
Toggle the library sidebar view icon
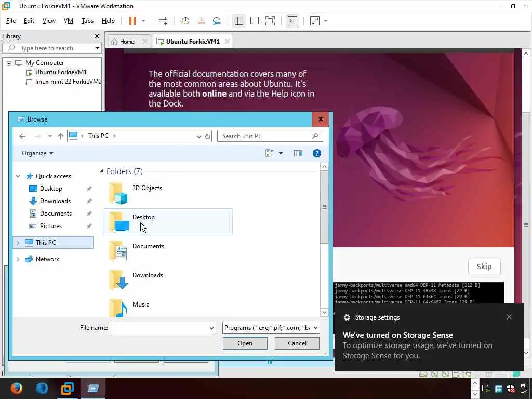click(239, 21)
